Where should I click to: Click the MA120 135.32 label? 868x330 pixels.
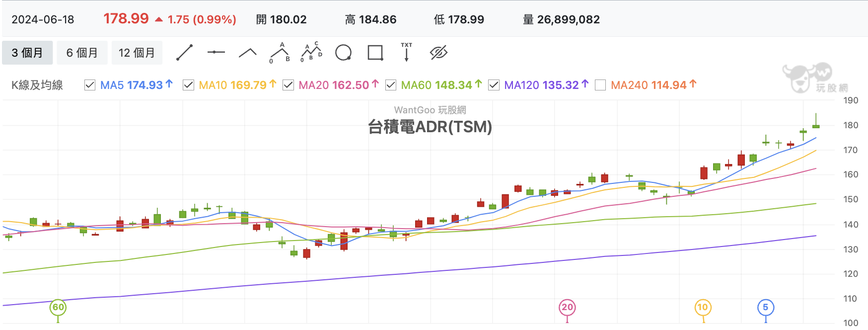(x=546, y=85)
